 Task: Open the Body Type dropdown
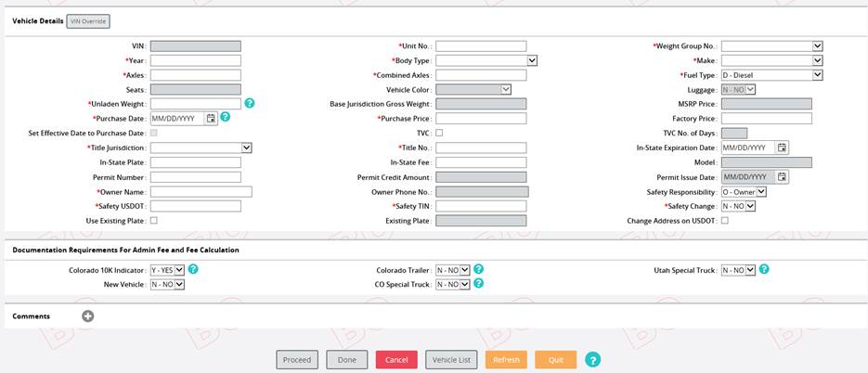pos(486,60)
